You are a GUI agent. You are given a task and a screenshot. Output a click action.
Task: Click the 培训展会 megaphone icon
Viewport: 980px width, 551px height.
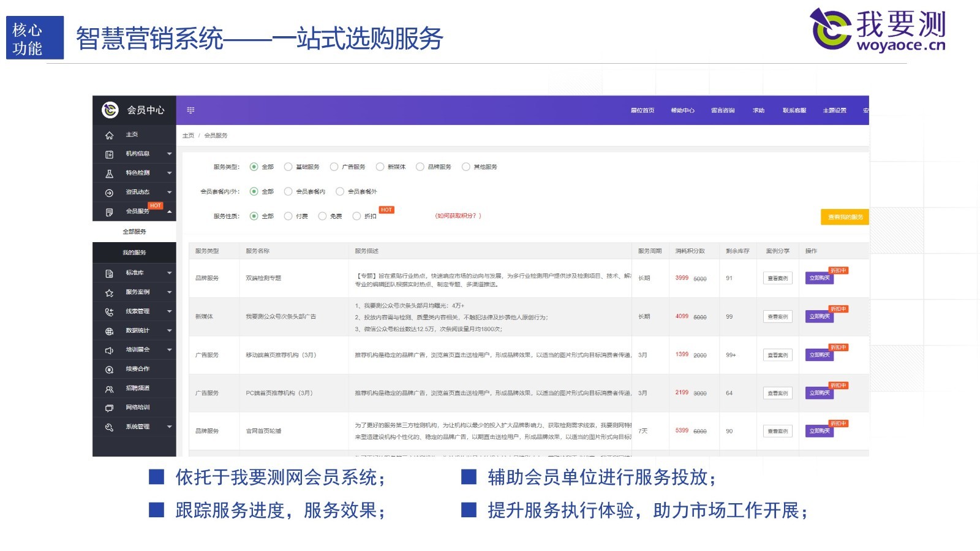click(109, 351)
